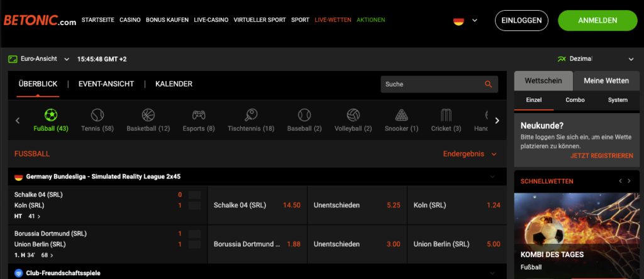Image resolution: width=644 pixels, height=279 pixels.
Task: Open the Sport menu item
Action: 300,19
